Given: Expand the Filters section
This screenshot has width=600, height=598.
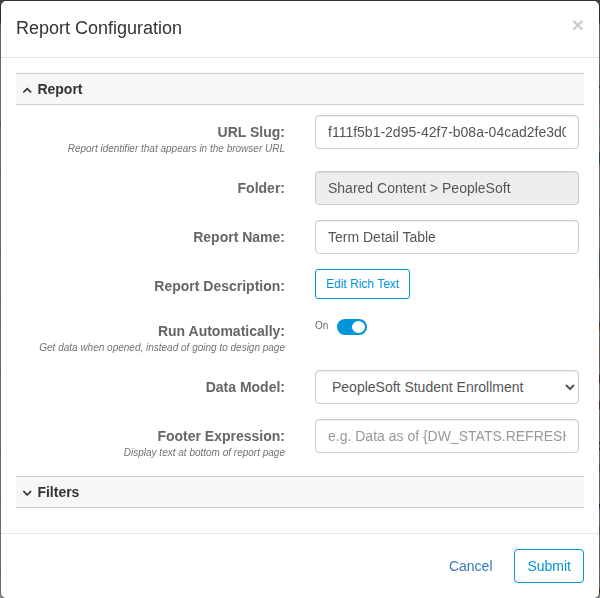Looking at the screenshot, I should [300, 492].
